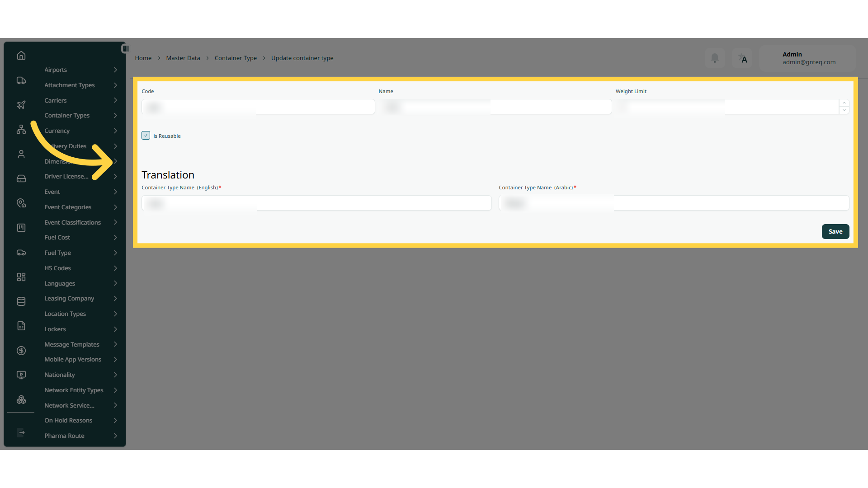Expand the Container Types chevron
The height and width of the screenshot is (488, 868).
coord(116,116)
